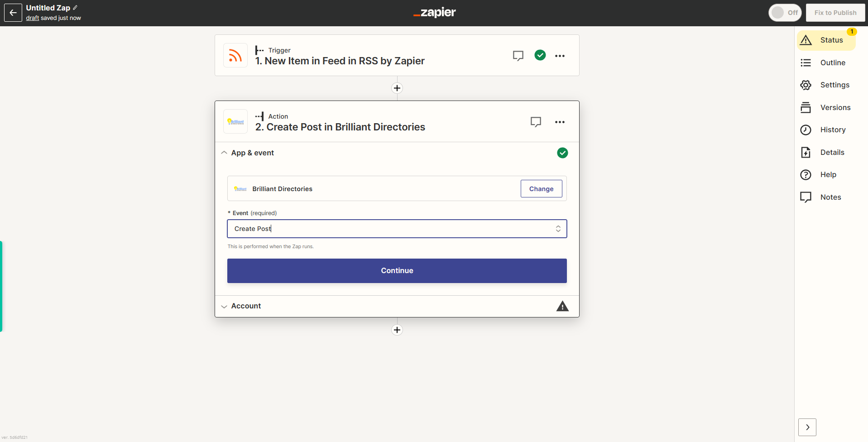
Task: Open comment icon on action step
Action: tap(536, 122)
